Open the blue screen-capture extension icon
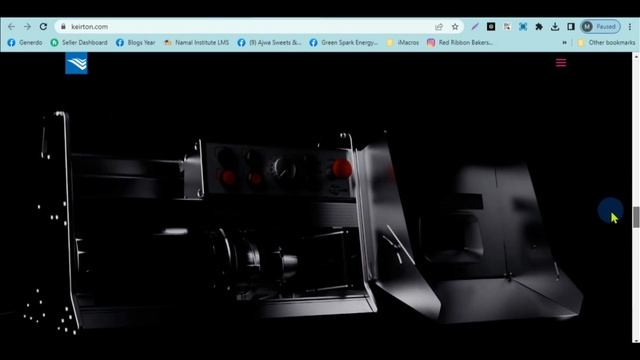Screen dimensions: 640x360 [523, 27]
